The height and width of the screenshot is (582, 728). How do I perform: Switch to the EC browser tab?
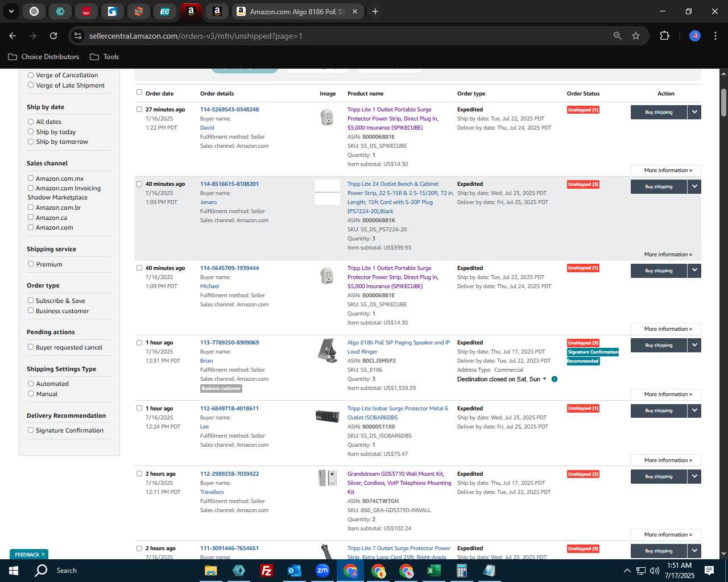(x=164, y=11)
